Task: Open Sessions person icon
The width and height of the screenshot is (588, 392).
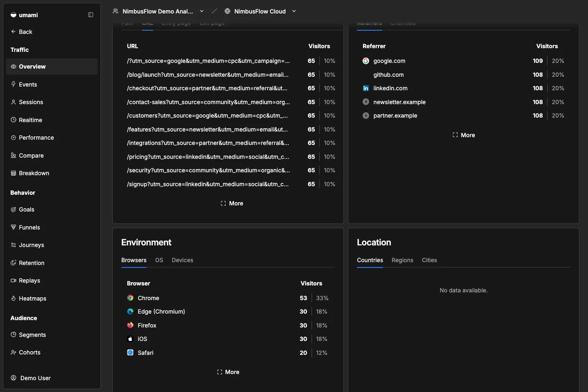Action: pos(13,102)
